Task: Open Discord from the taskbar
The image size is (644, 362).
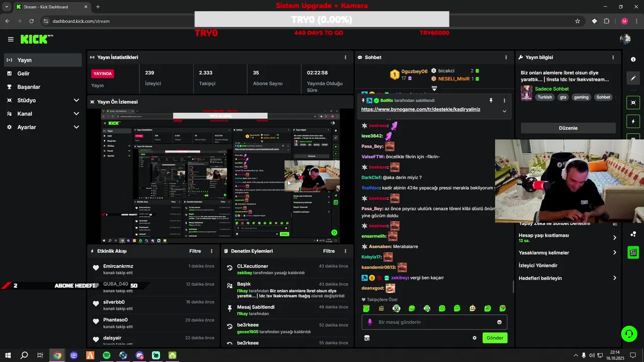Action: (x=139, y=355)
